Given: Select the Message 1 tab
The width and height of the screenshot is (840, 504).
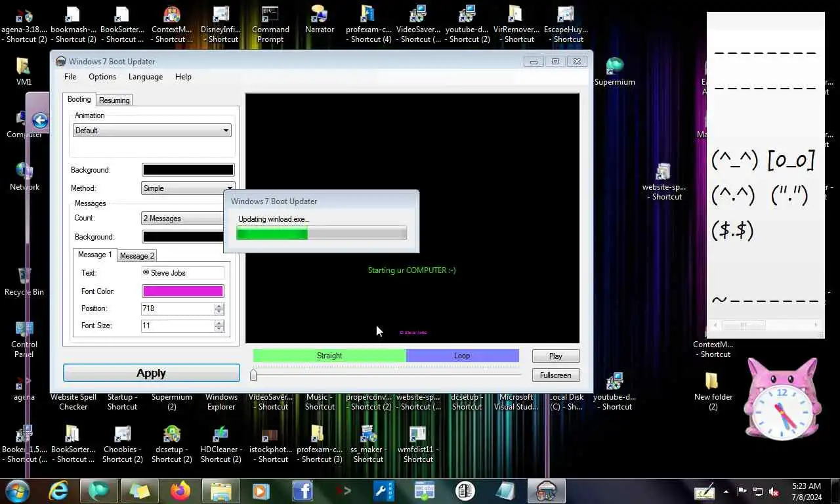Looking at the screenshot, I should (x=95, y=255).
